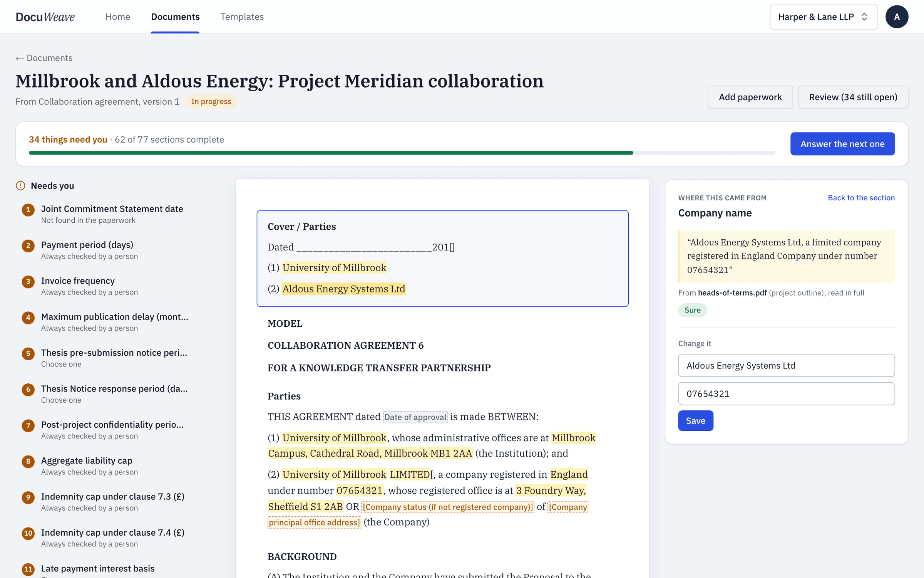Viewport: 924px width, 578px height.
Task: Go back via the Documents breadcrumb link
Action: click(x=44, y=58)
